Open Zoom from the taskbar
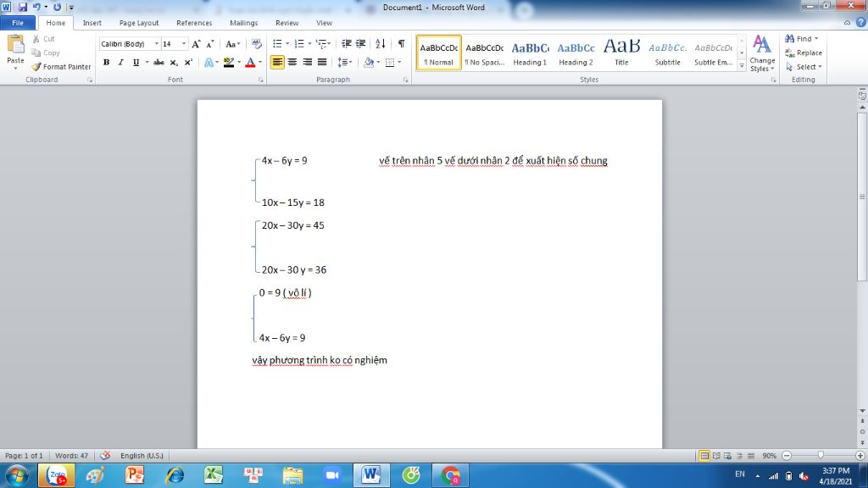This screenshot has width=868, height=488. 332,475
